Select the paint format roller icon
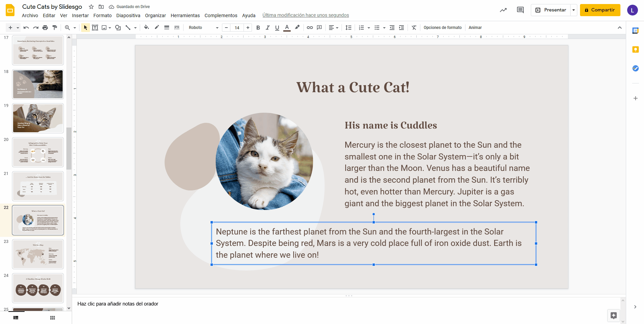Image resolution: width=644 pixels, height=324 pixels. tap(55, 28)
